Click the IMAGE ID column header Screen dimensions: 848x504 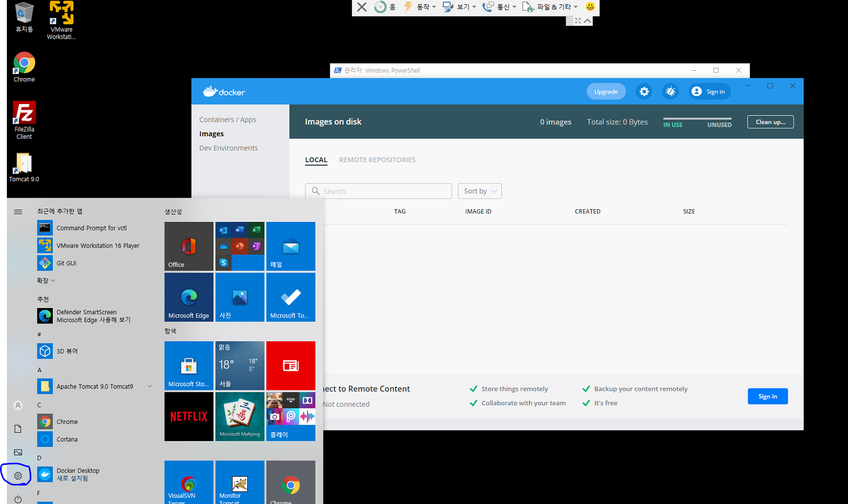[x=478, y=211]
